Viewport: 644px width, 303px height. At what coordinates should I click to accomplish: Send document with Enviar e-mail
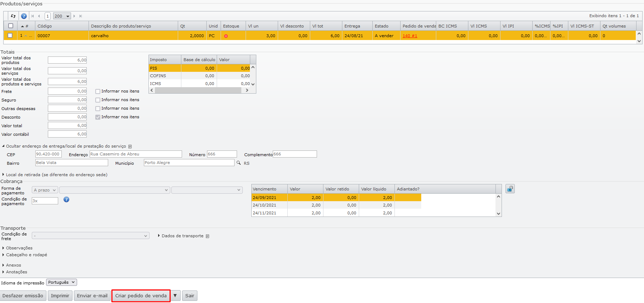tap(92, 295)
